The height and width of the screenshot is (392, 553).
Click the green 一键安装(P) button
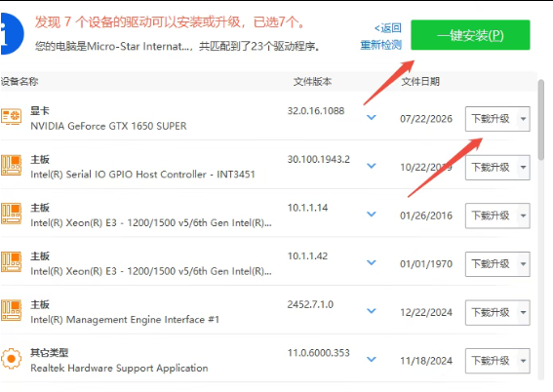point(470,35)
